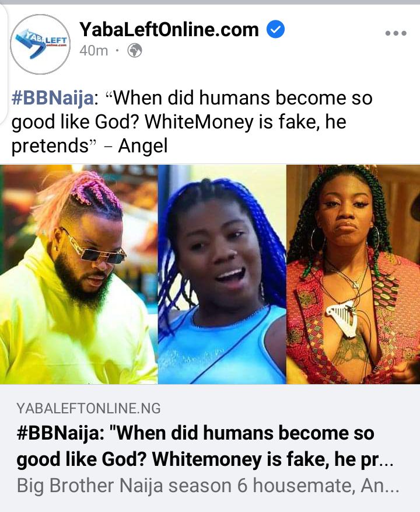Tap the 40m post timestamp

coord(94,51)
